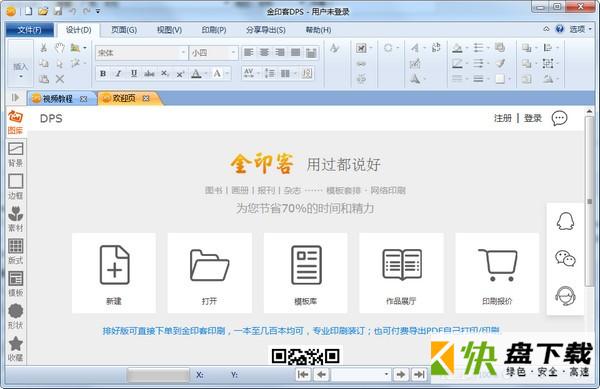
Task: Open the 作品展厅 works gallery card
Action: pos(401,273)
